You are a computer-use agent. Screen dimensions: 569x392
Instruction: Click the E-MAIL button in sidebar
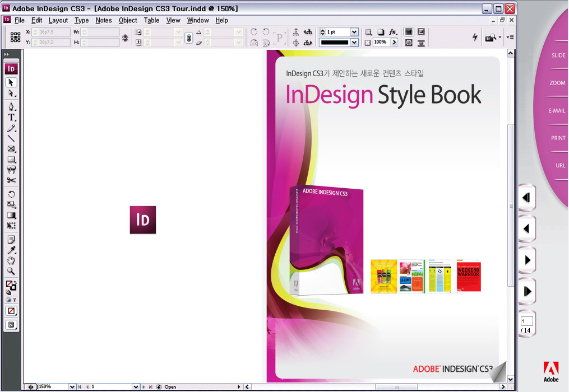pyautogui.click(x=557, y=111)
